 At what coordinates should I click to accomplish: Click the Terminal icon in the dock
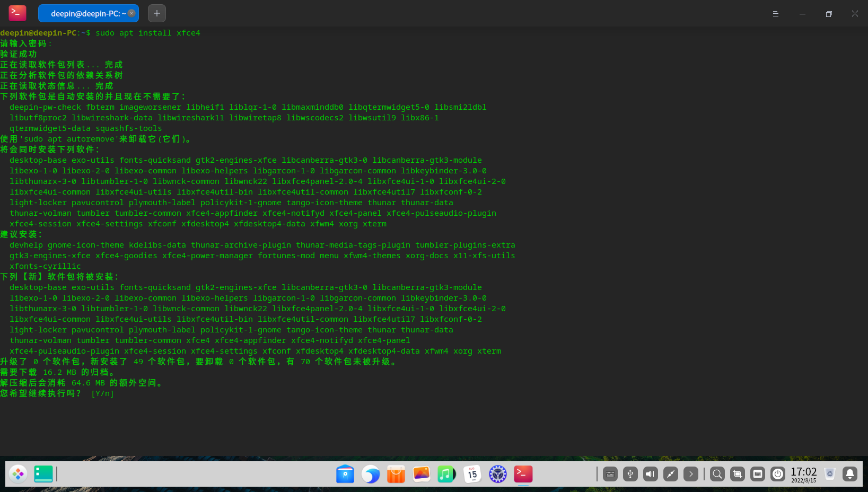coord(523,474)
